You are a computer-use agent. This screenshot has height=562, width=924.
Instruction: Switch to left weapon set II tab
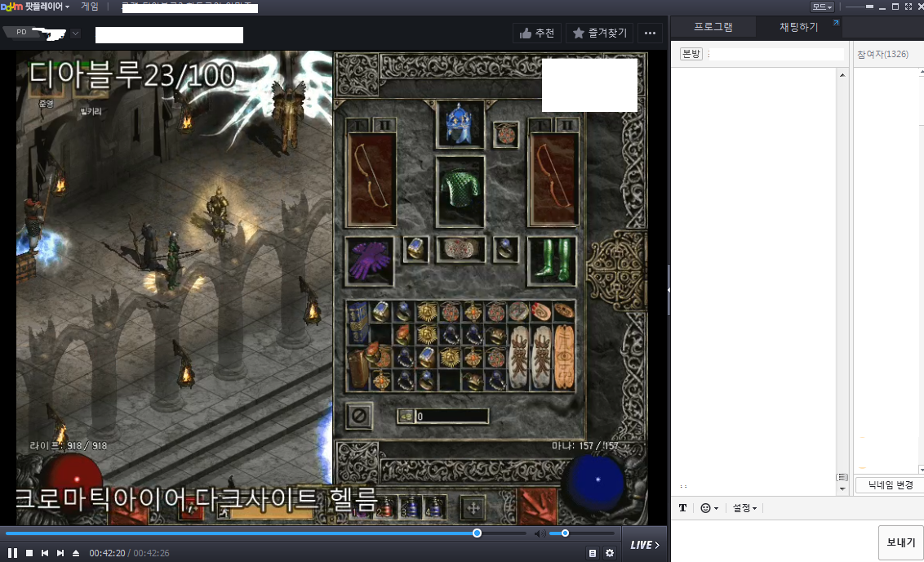coord(384,125)
